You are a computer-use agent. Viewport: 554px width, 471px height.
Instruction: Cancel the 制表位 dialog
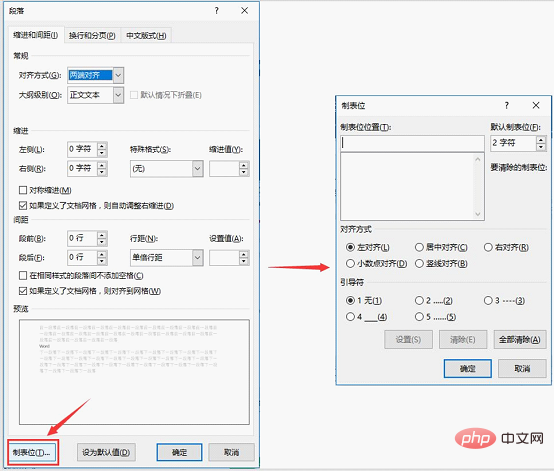click(522, 369)
